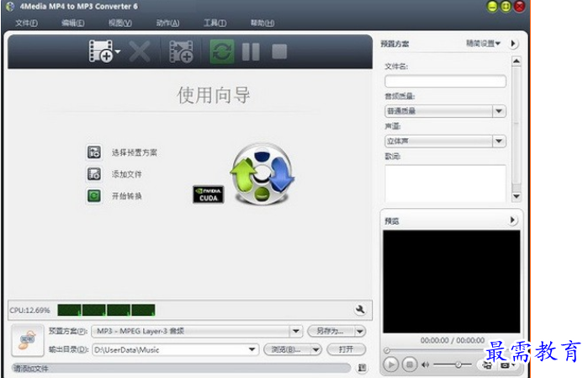Click the preview Play button
Viewport: 588px width, 378px height.
tap(391, 365)
